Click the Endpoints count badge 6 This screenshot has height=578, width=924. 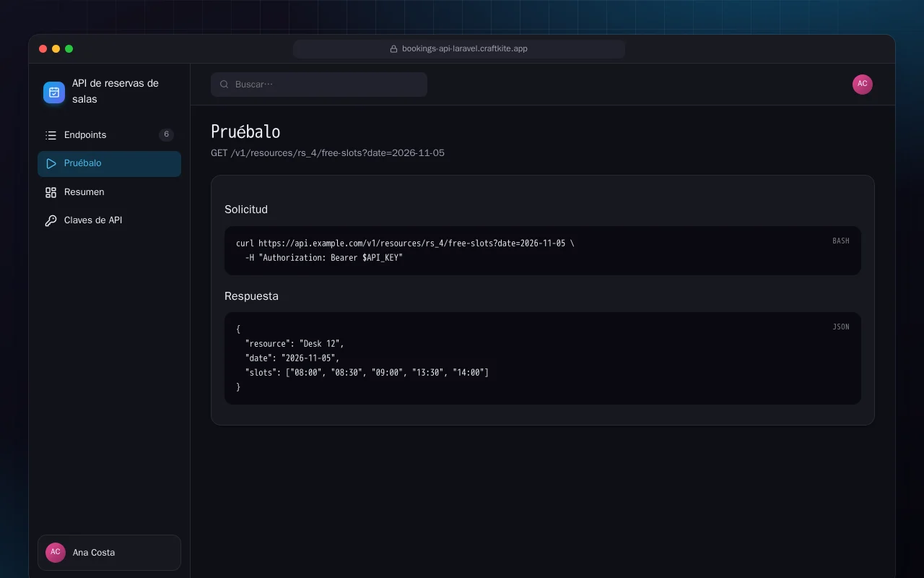pos(166,135)
